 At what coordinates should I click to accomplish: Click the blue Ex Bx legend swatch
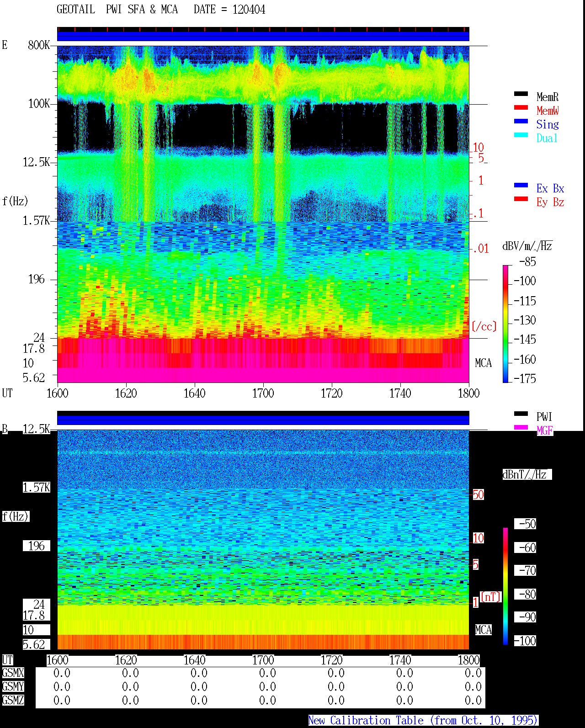tap(521, 186)
